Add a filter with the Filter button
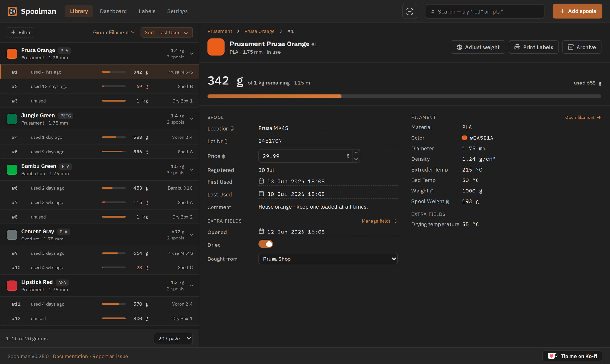This screenshot has height=364, width=610. pos(20,32)
